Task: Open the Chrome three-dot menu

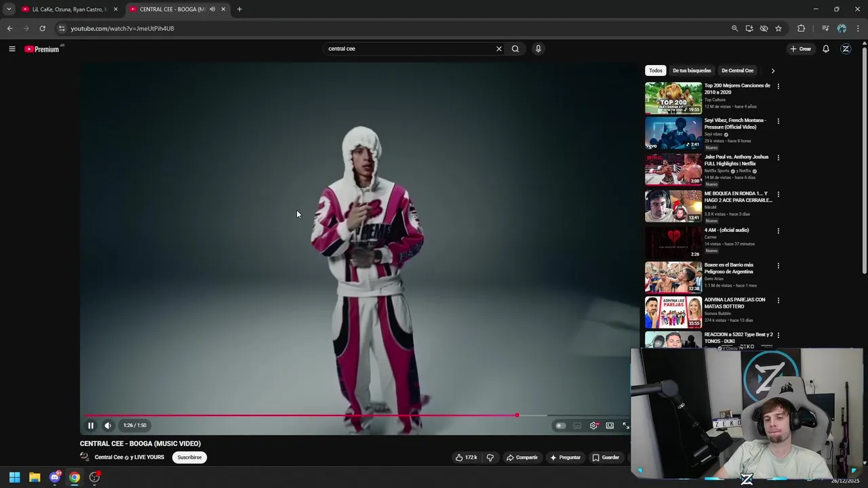Action: tap(858, 28)
